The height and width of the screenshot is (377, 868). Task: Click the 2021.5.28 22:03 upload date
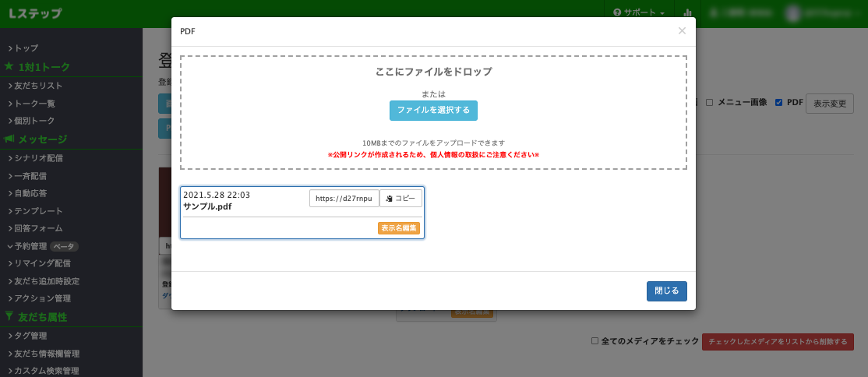point(217,195)
